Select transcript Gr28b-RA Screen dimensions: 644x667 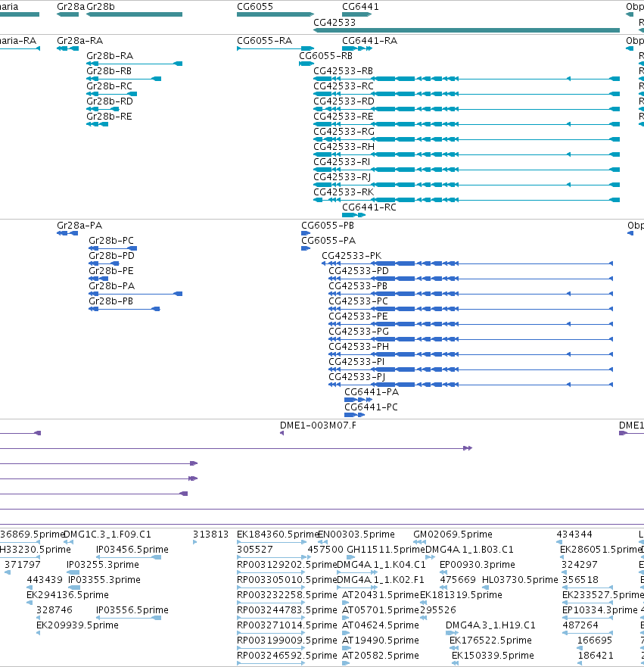(135, 64)
